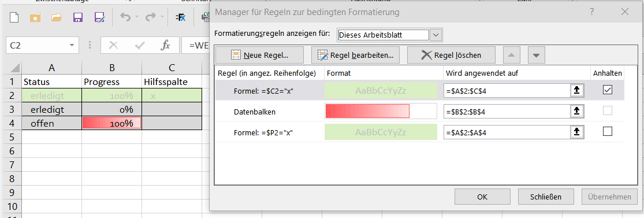Viewport: 644px width, 218px height.
Task: Expand the Name Box dropdown arrow
Action: [x=72, y=45]
